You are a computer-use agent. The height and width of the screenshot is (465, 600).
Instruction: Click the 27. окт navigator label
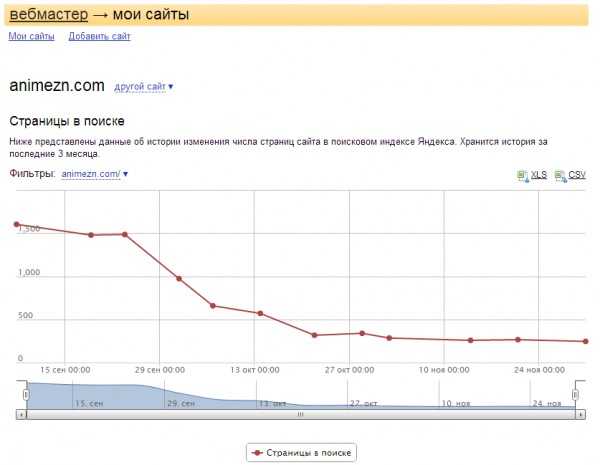(364, 403)
